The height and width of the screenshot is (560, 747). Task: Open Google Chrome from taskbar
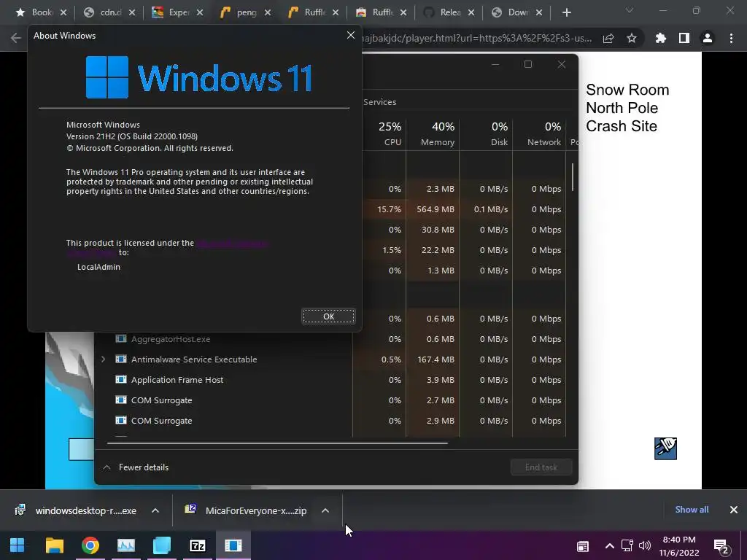[x=90, y=545]
